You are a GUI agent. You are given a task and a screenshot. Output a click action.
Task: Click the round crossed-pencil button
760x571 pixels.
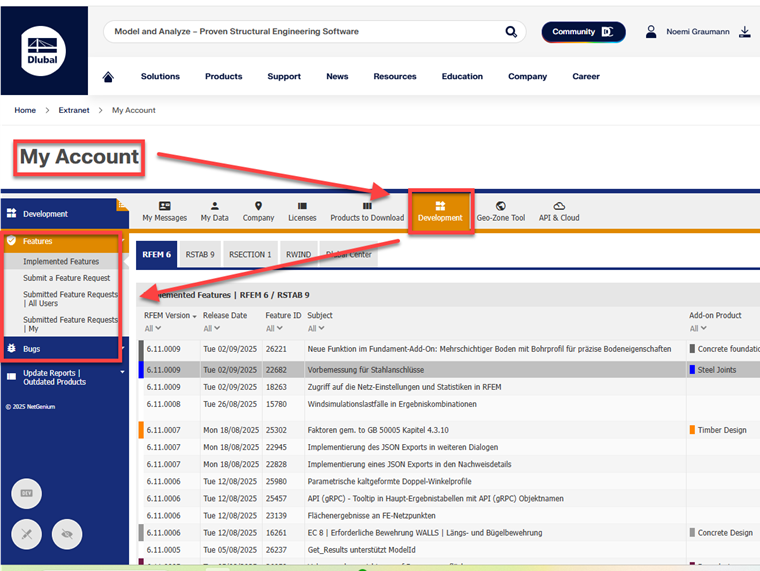27,534
